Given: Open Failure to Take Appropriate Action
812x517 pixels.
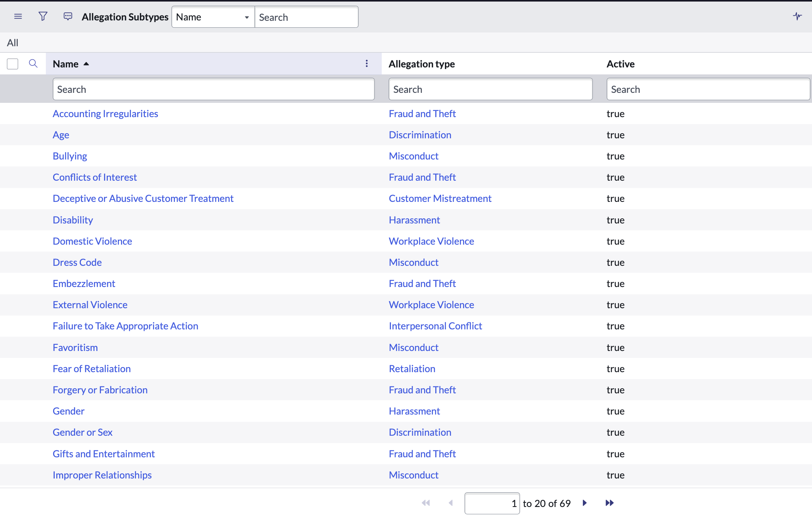Looking at the screenshot, I should [126, 326].
